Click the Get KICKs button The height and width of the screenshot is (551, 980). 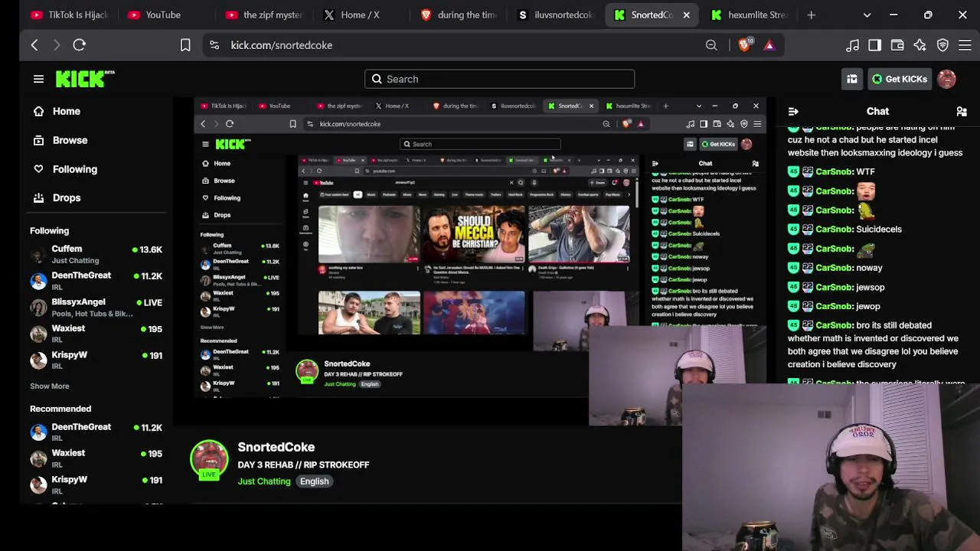[899, 79]
